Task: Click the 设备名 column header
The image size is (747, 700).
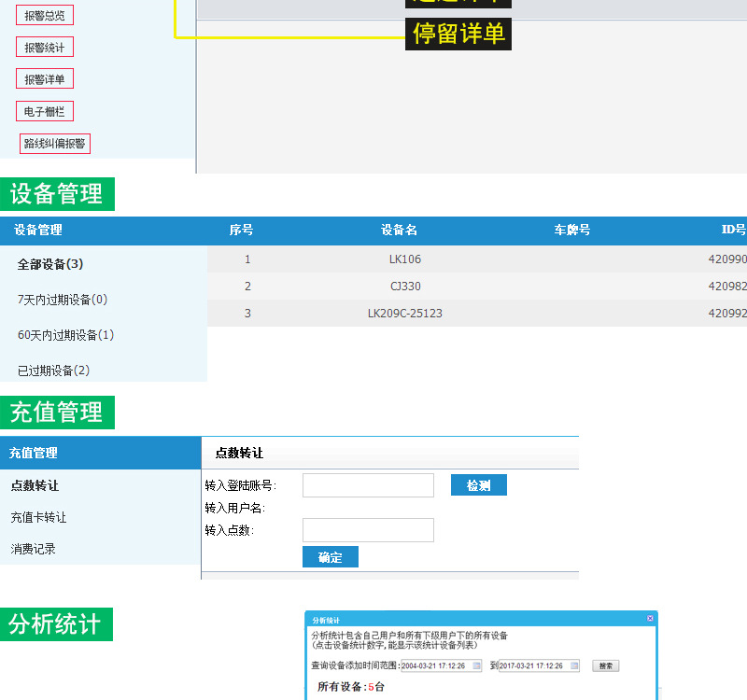Action: coord(400,230)
